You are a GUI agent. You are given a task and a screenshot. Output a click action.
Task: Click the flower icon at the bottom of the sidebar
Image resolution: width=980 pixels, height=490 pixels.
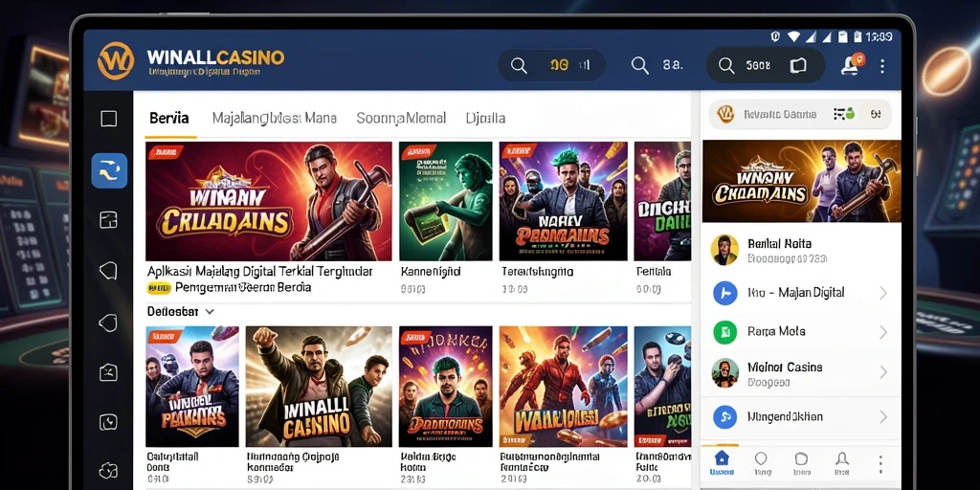point(109,471)
